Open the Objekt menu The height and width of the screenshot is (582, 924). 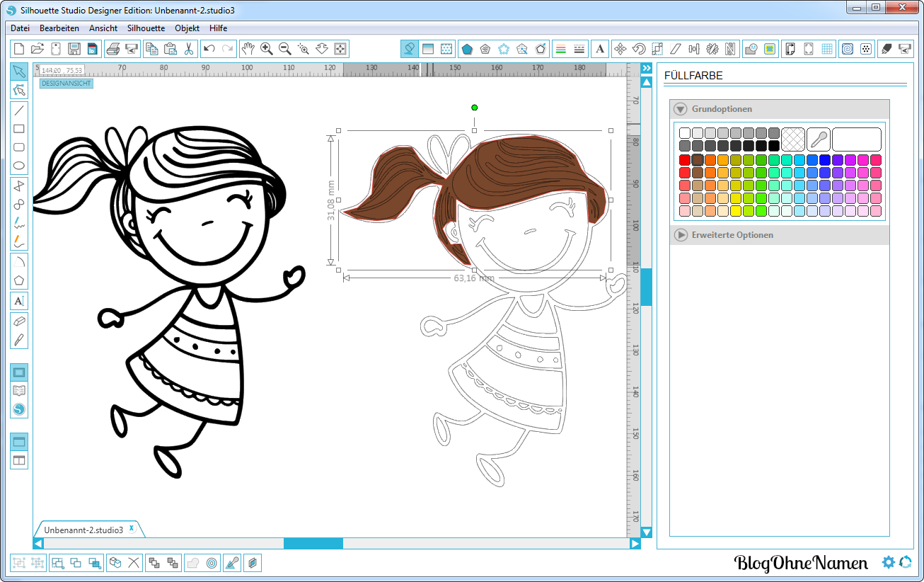click(187, 28)
